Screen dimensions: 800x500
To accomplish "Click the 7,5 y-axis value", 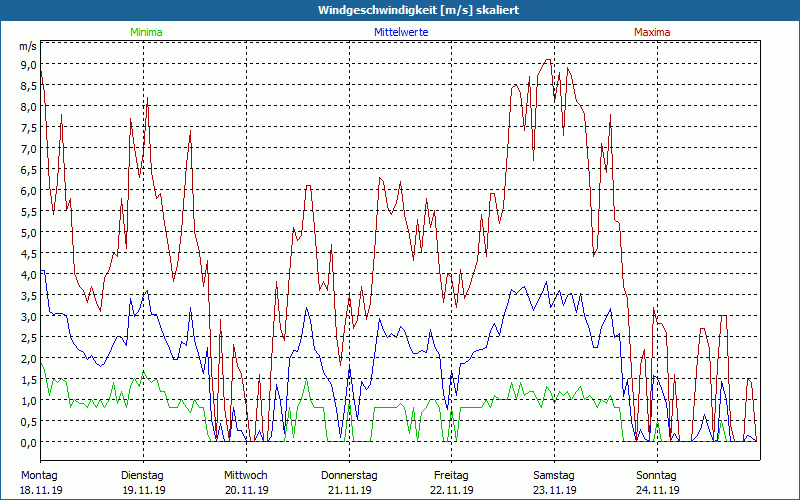I will click(29, 128).
